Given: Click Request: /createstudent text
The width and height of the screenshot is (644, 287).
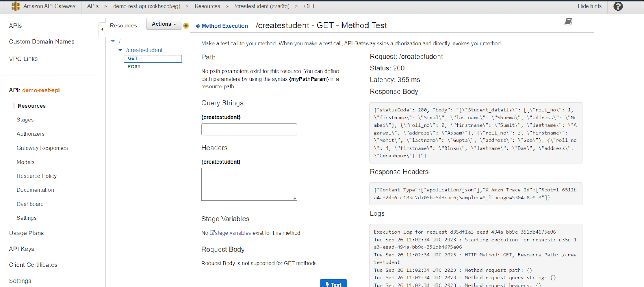Looking at the screenshot, I should 406,57.
